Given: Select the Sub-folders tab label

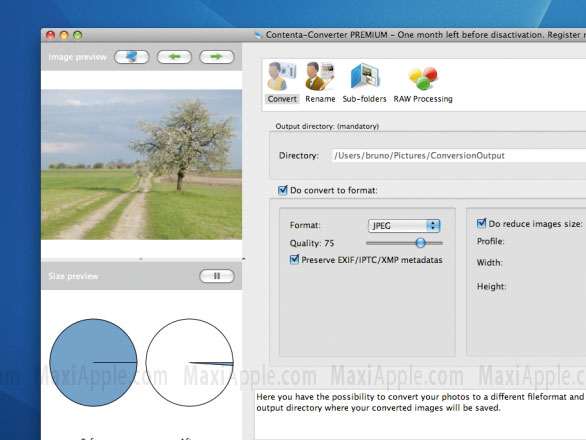Looking at the screenshot, I should coord(364,99).
